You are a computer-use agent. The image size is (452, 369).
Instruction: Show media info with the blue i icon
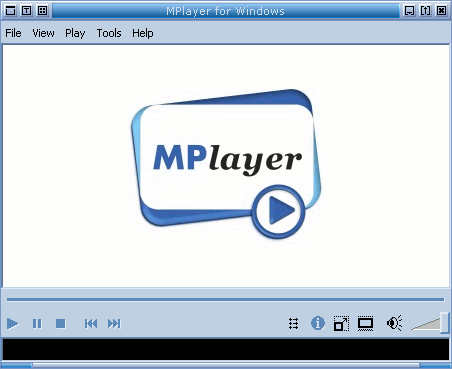tap(318, 323)
